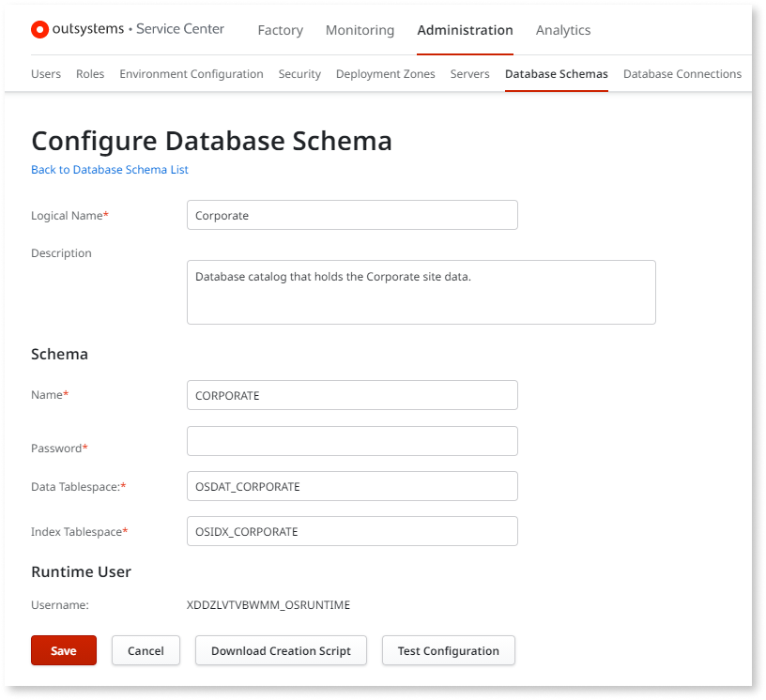Go to the Users page
Image resolution: width=766 pixels, height=700 pixels.
click(45, 73)
